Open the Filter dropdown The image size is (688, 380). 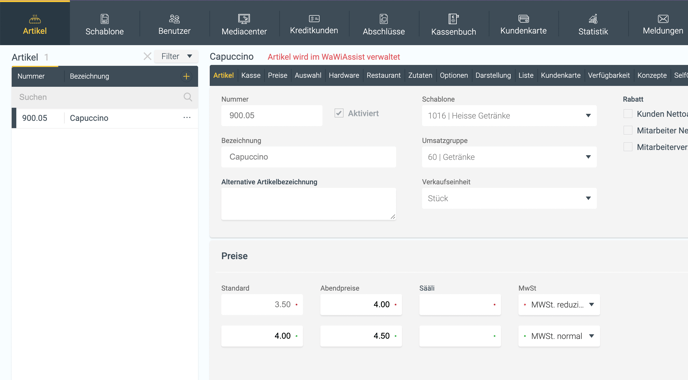176,56
